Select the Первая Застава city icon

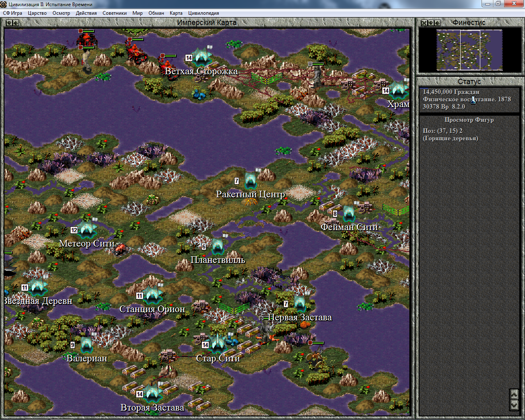point(299,303)
